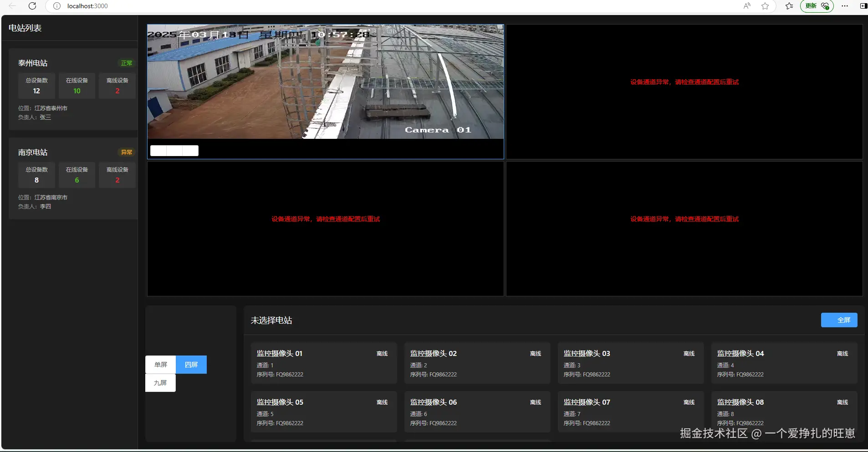
Task: Click the 未选择电站 panel heading
Action: pos(271,320)
